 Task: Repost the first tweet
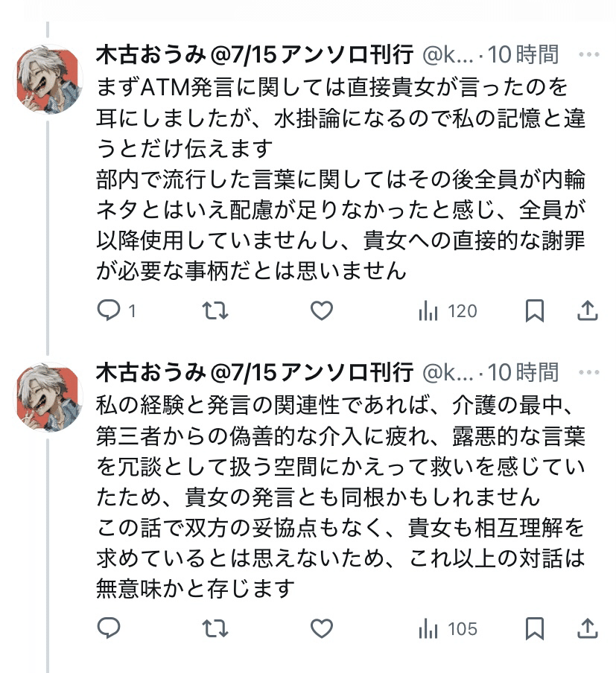pos(215,311)
